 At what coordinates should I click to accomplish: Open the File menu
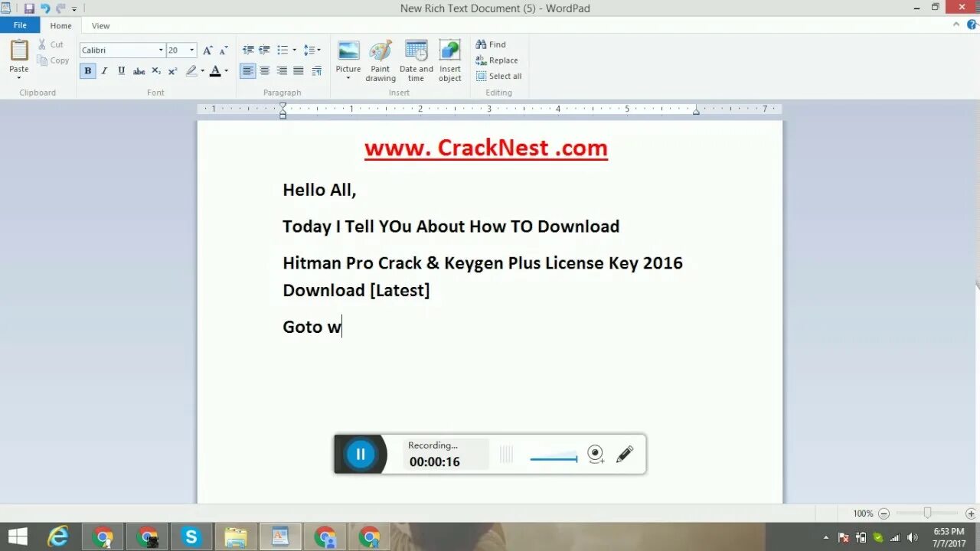(x=20, y=25)
